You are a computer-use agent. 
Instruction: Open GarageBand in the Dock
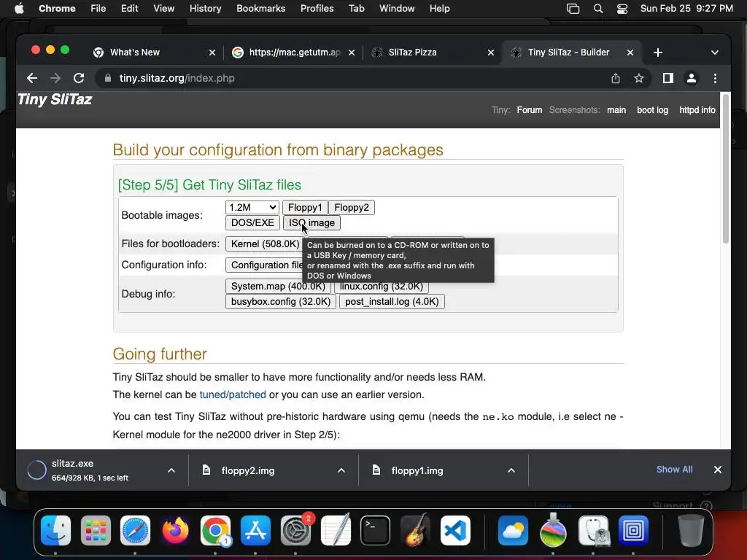[x=415, y=531]
